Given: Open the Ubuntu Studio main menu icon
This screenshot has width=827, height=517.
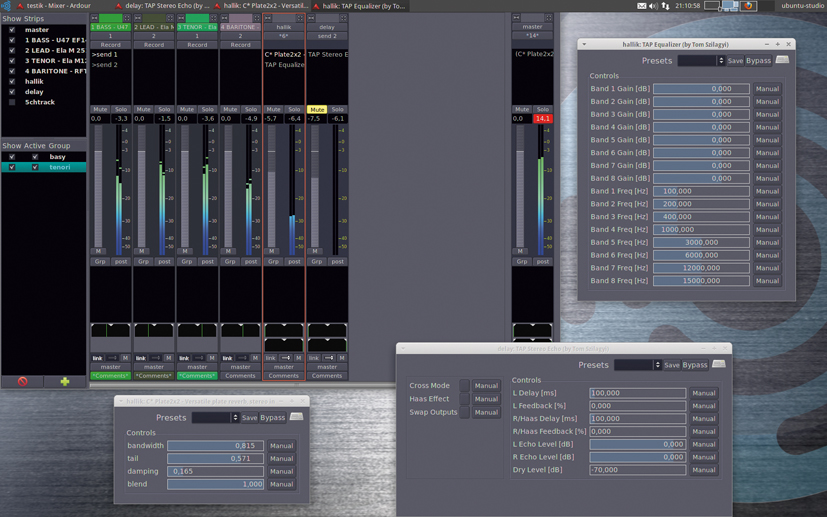Looking at the screenshot, I should [6, 6].
